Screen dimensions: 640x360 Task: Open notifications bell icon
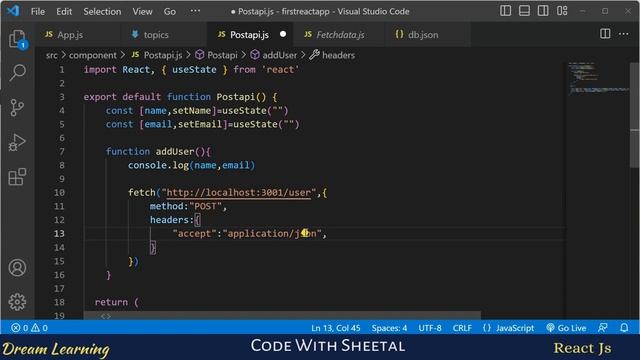point(624,328)
